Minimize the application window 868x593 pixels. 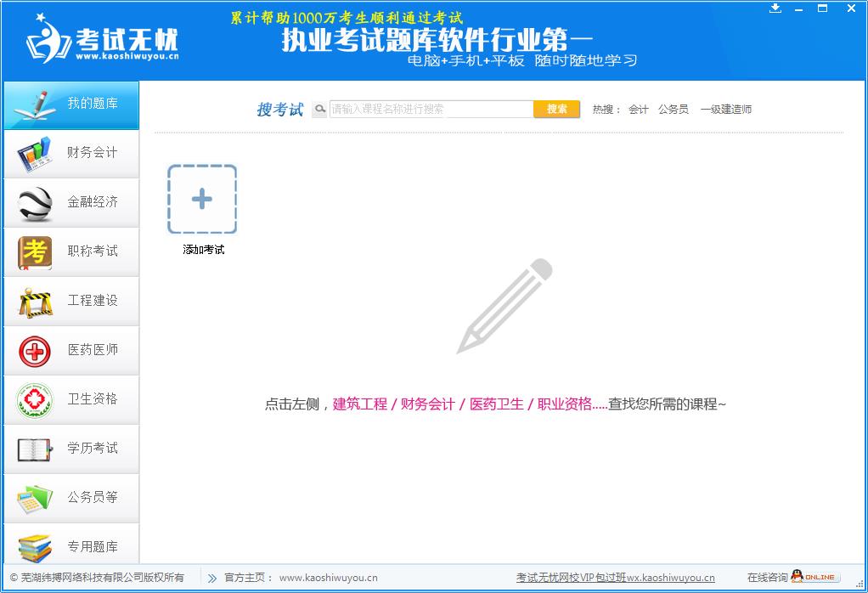(799, 8)
